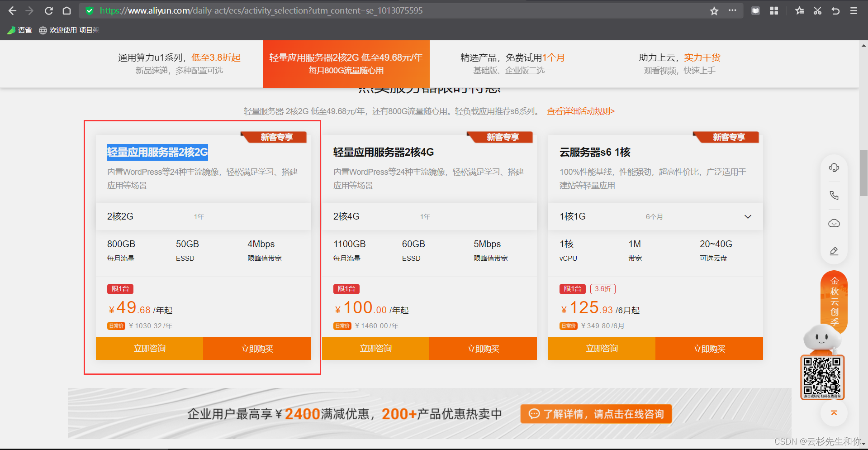Screen dimensions: 868x450
Task: Select the 轻量应用服务器2核2G 低至49.68元/年 tab
Action: (346, 64)
